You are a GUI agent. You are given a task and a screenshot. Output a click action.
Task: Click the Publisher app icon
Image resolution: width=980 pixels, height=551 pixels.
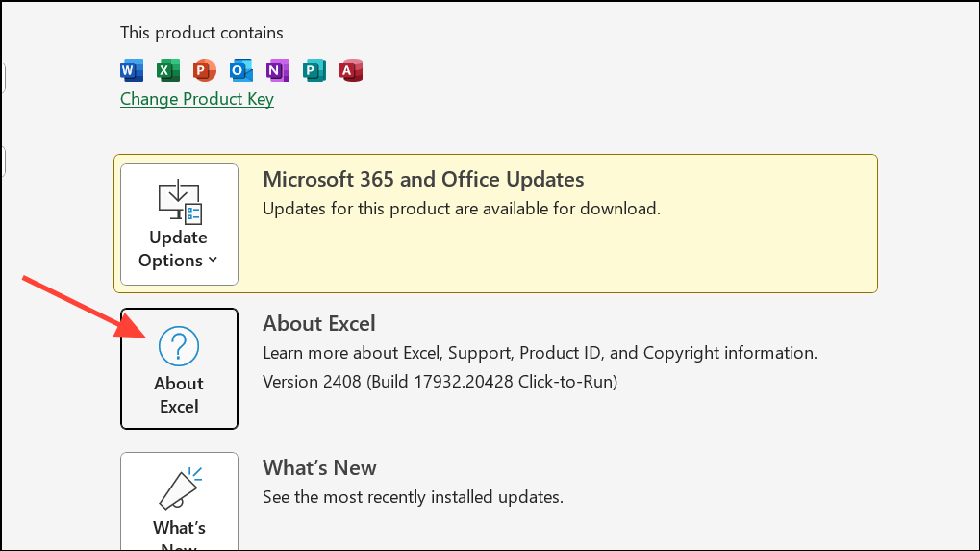(x=314, y=70)
